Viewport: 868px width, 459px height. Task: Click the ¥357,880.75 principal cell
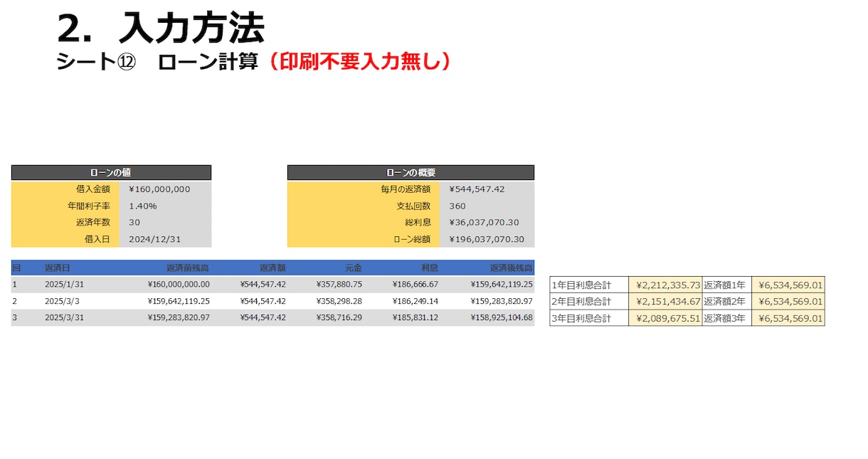(339, 284)
